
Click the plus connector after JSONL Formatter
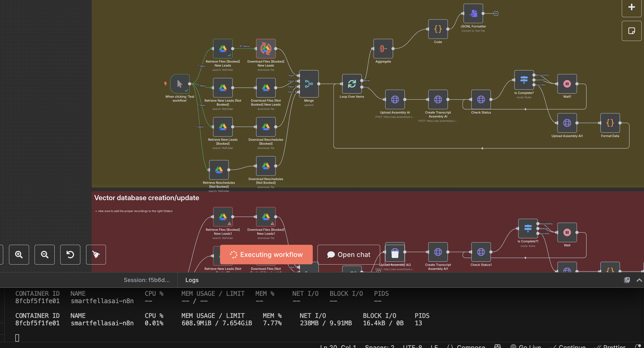[x=496, y=13]
